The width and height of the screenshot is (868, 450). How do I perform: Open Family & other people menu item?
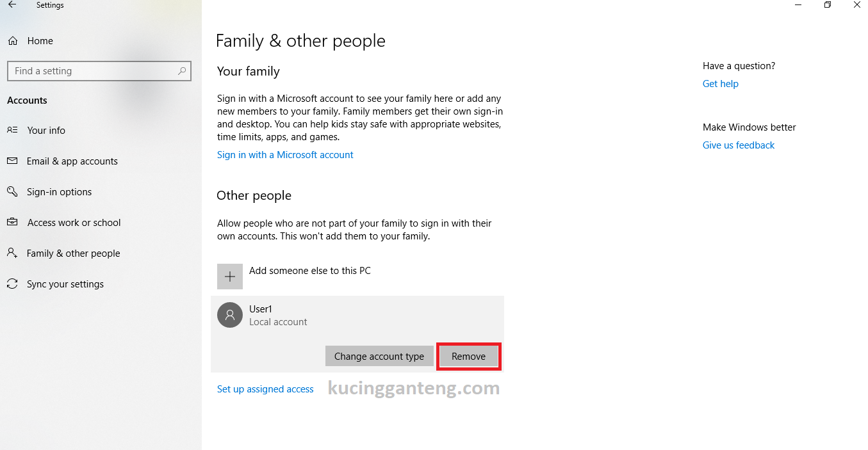tap(73, 253)
